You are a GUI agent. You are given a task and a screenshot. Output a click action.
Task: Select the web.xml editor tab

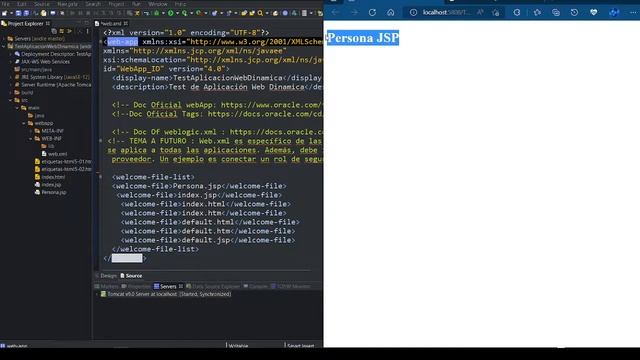coord(111,23)
